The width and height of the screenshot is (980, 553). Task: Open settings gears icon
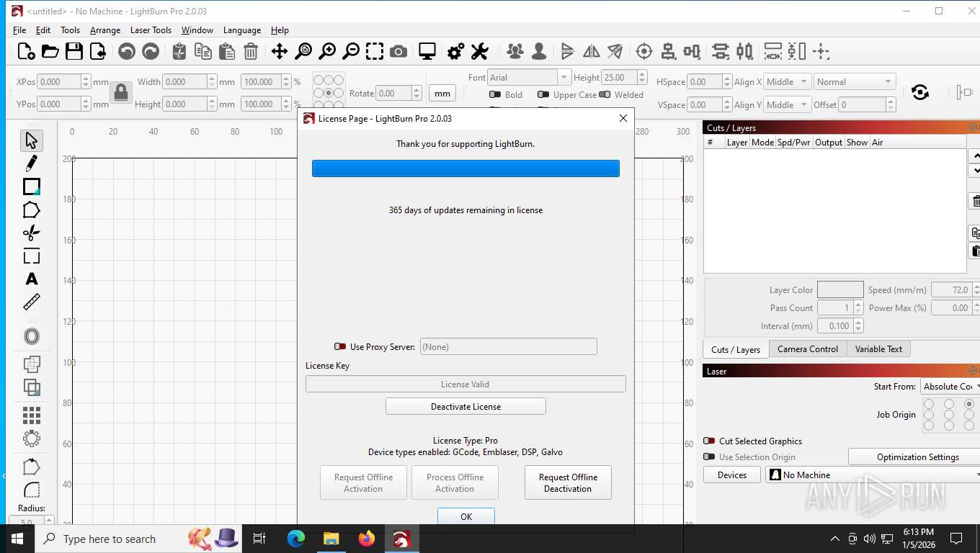pos(456,51)
